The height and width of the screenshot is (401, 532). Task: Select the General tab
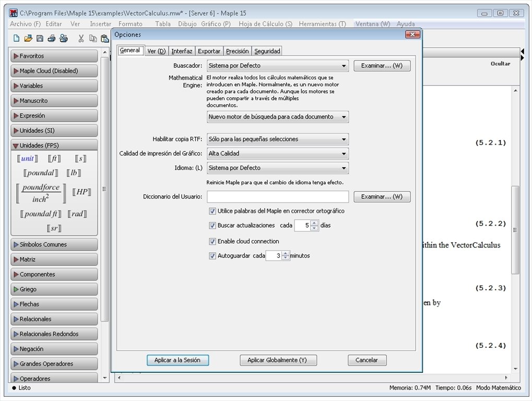click(x=130, y=50)
